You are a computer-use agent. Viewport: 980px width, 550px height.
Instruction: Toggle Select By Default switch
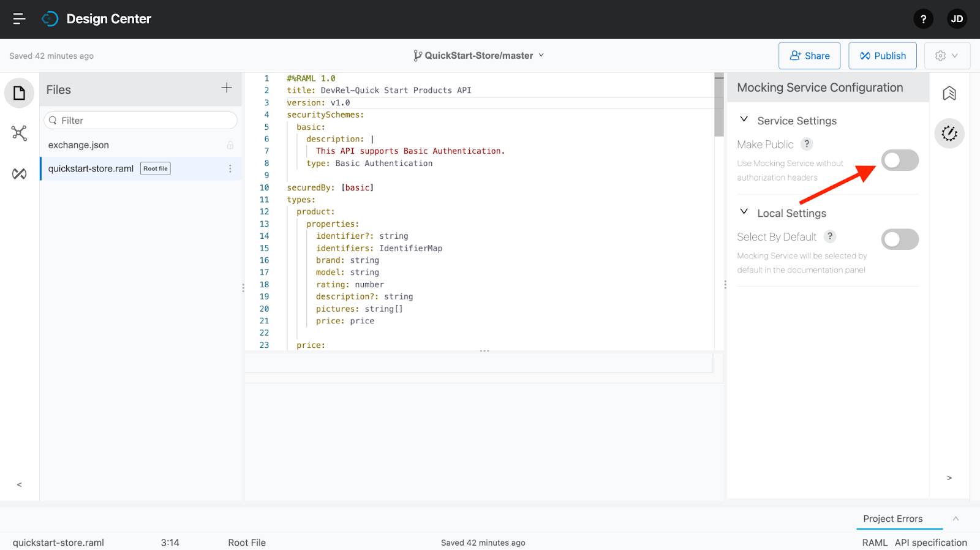click(x=900, y=239)
